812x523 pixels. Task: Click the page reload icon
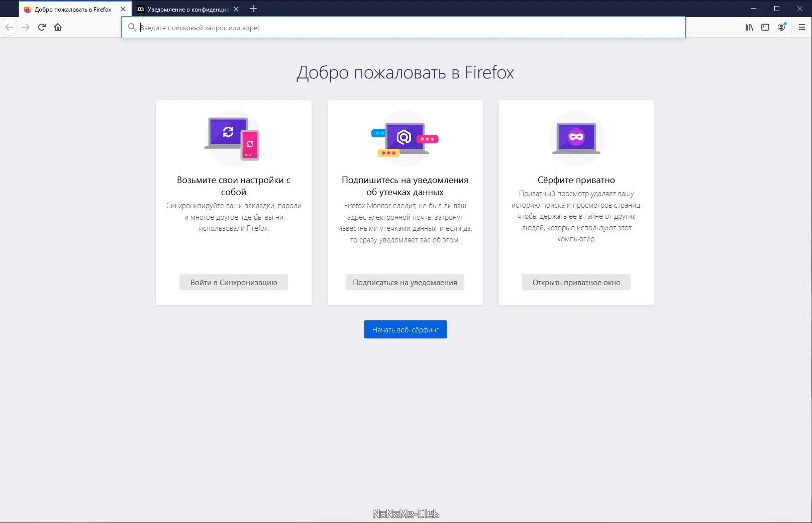coord(42,27)
